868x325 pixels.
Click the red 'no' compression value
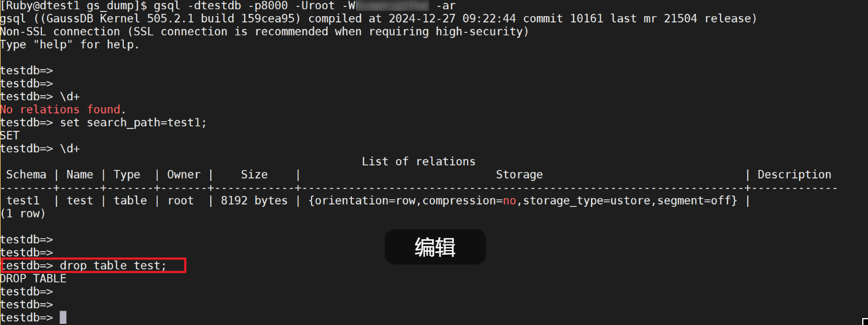click(509, 201)
